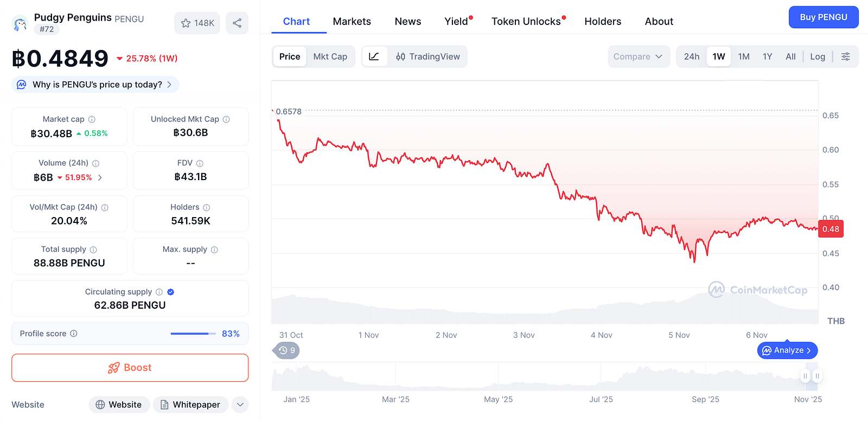Screen dimensions: 868x421
Task: Open the Markets tab
Action: [352, 21]
